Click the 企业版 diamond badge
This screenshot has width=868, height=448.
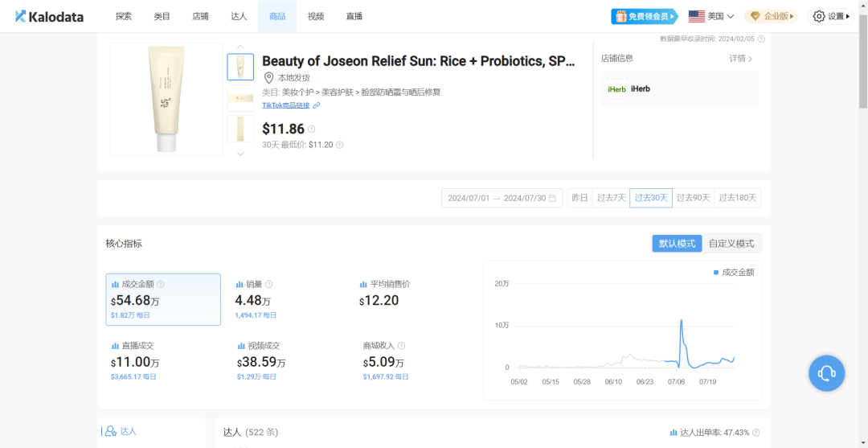click(x=771, y=17)
